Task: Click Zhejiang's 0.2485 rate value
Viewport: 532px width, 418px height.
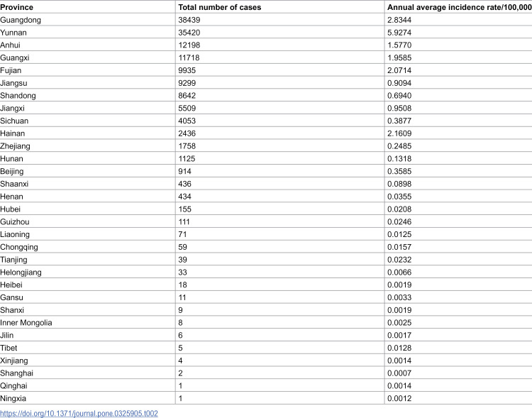Action: click(x=399, y=146)
